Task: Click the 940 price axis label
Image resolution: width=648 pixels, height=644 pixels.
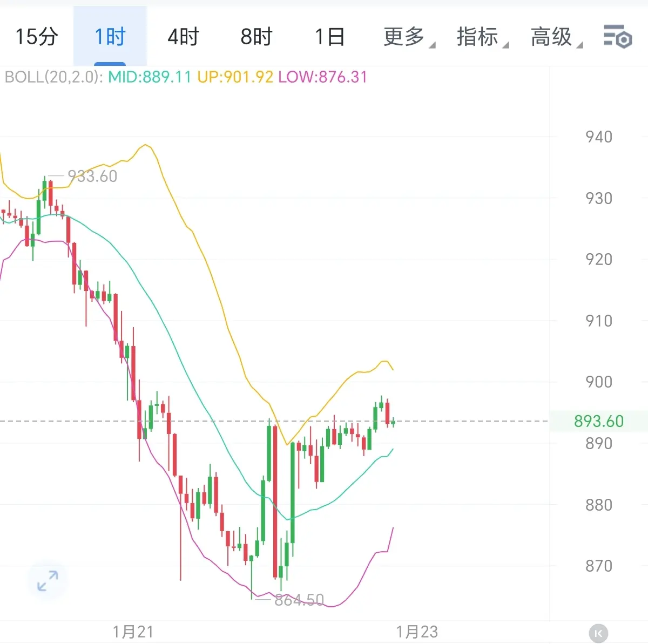Action: coord(599,137)
